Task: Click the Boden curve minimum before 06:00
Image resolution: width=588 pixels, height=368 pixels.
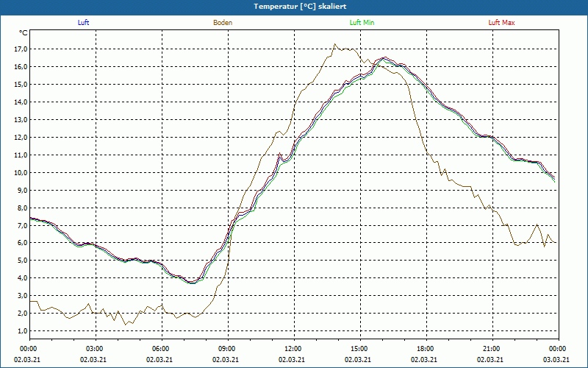Action: tap(125, 325)
